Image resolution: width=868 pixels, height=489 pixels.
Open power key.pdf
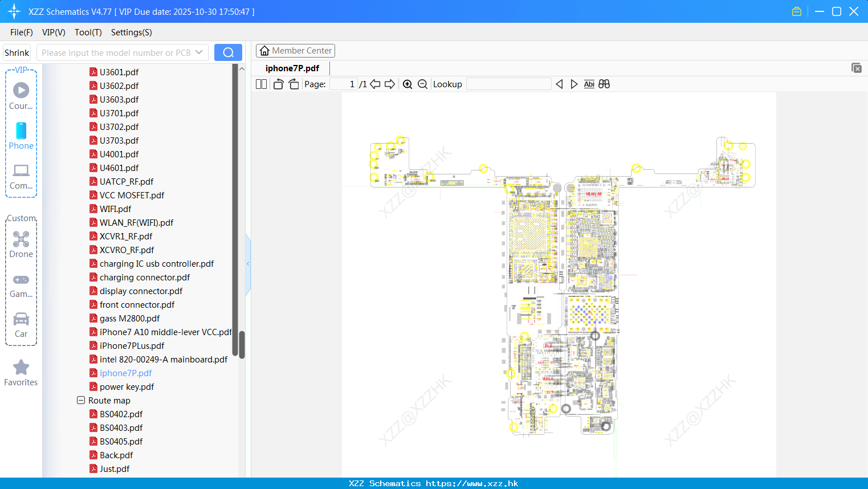[x=127, y=386]
